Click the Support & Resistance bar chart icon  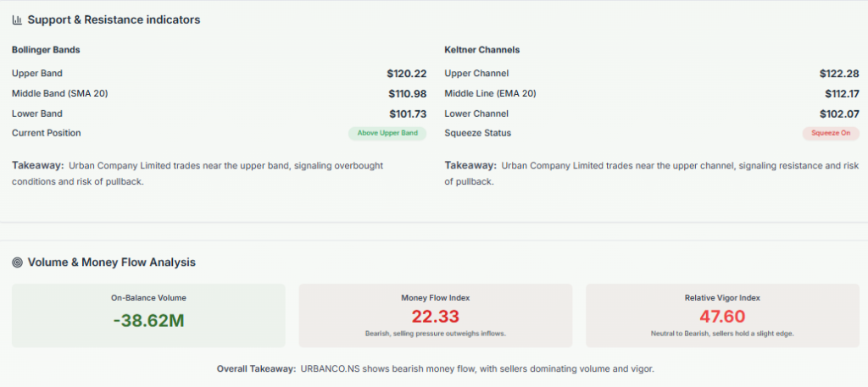[17, 19]
